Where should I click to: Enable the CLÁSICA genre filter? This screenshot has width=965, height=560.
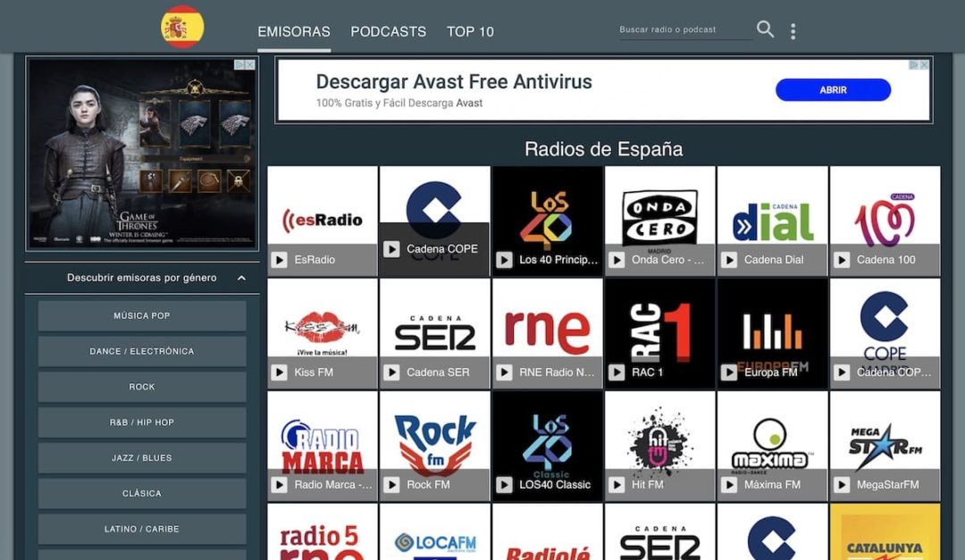pyautogui.click(x=141, y=493)
